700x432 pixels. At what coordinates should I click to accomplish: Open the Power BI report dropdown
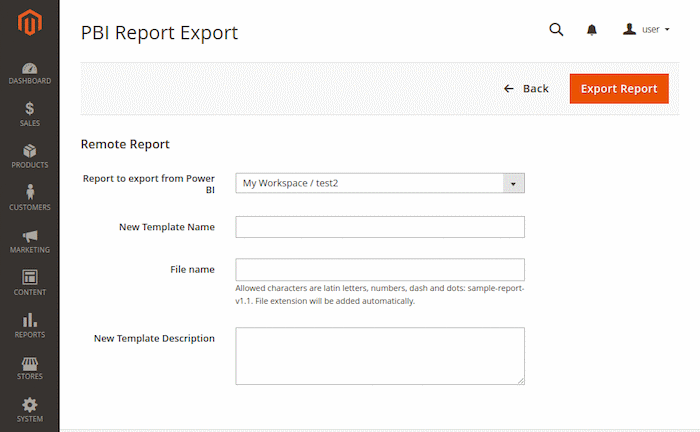(380, 183)
